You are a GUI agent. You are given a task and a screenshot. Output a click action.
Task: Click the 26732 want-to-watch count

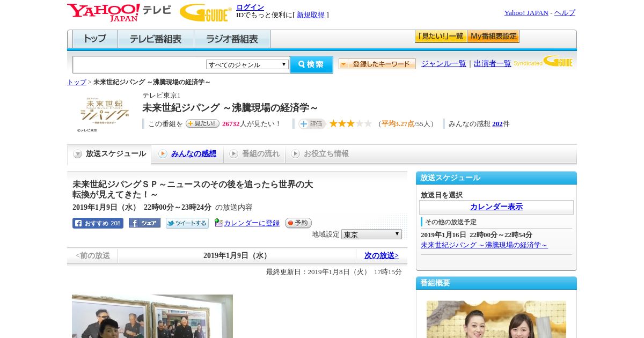pos(231,124)
